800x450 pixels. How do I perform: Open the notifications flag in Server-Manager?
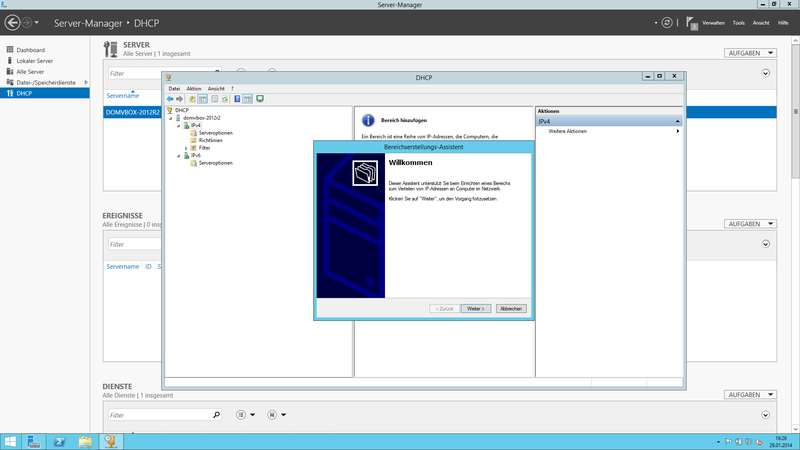point(689,21)
